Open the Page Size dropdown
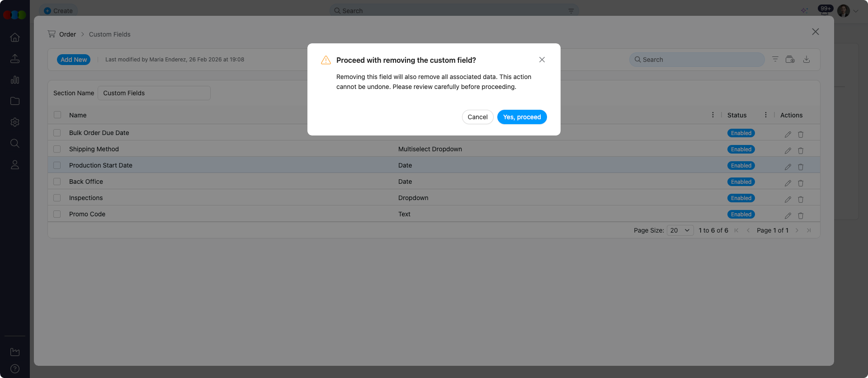The width and height of the screenshot is (868, 378). pyautogui.click(x=680, y=230)
